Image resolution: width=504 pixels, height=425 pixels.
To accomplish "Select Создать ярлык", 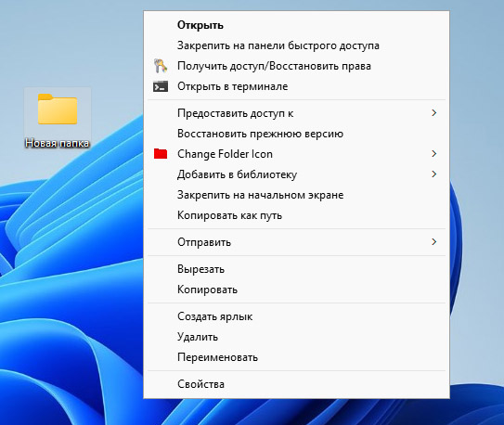I will coord(296,316).
